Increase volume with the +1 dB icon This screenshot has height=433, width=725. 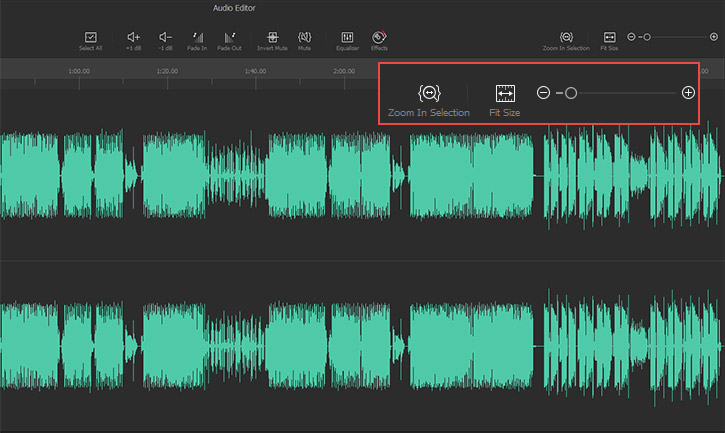point(133,38)
